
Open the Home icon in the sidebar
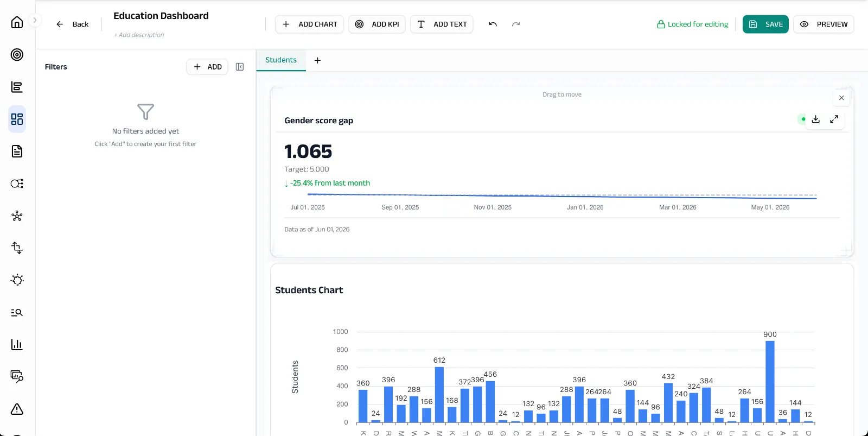[x=17, y=22]
